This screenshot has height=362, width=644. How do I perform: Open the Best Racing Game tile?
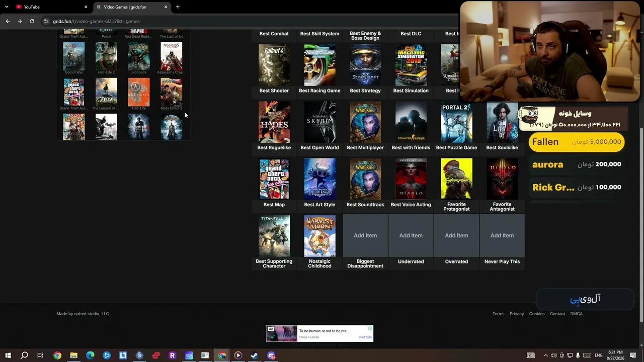[x=319, y=65]
